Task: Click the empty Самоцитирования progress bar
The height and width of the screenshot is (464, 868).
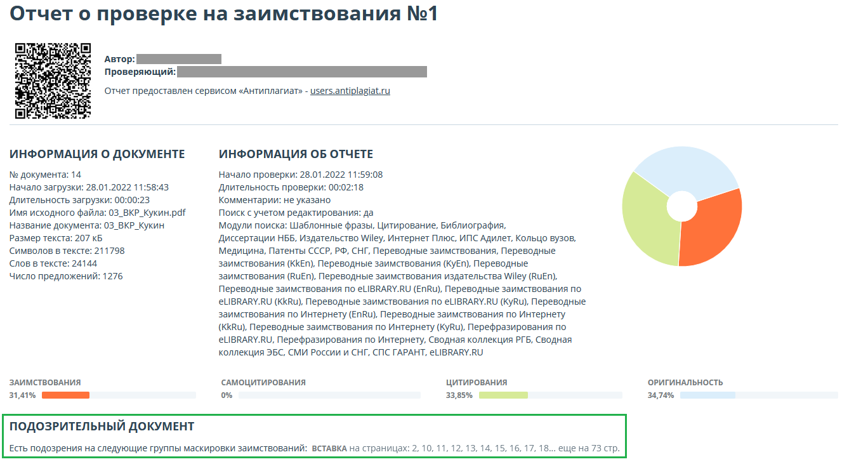Action: [x=329, y=395]
